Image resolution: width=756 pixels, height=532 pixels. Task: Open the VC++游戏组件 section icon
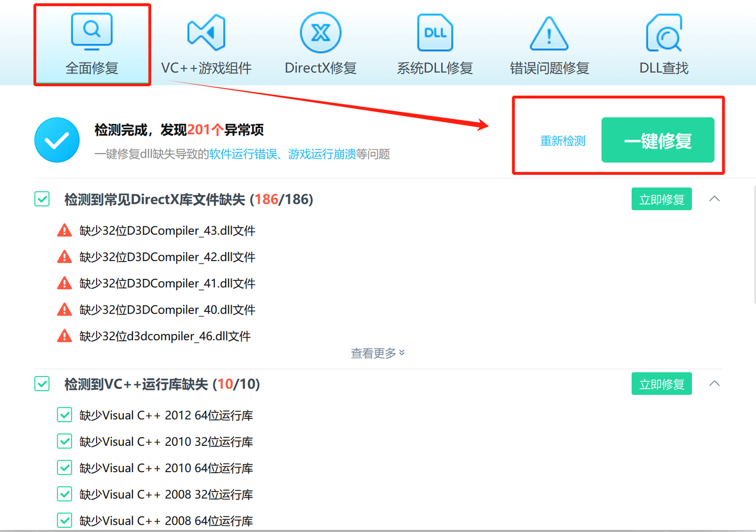coord(206,33)
